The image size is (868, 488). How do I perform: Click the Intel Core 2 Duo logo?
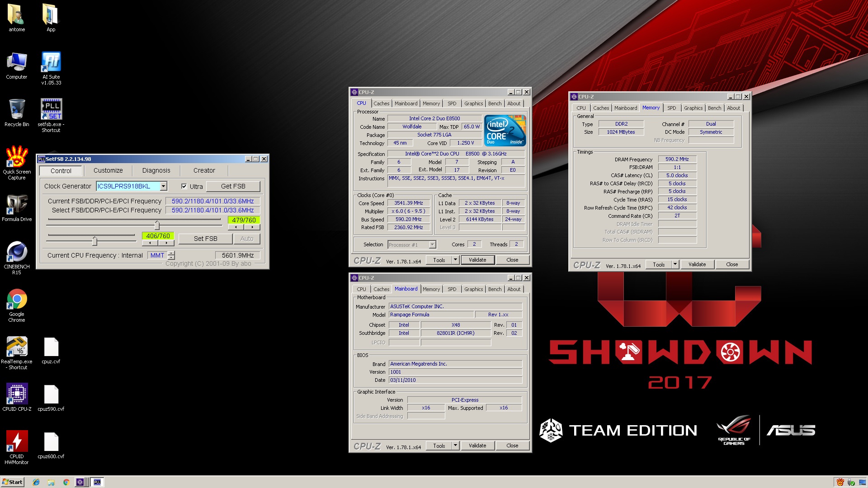[505, 131]
